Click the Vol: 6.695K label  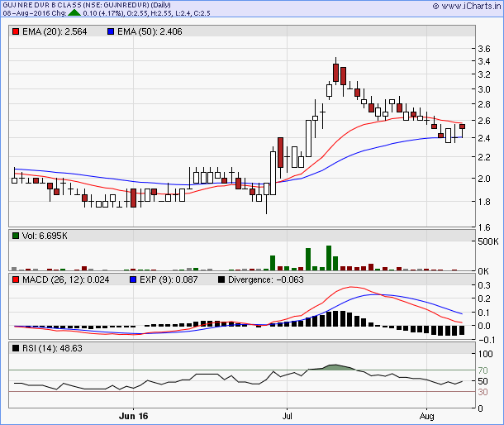tap(45, 236)
